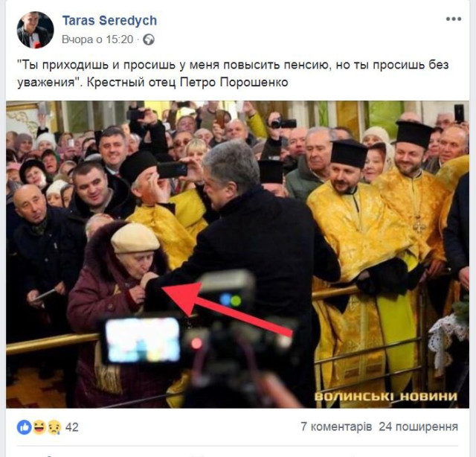Click the Sad crying reaction icon
The image size is (476, 457).
pyautogui.click(x=54, y=427)
